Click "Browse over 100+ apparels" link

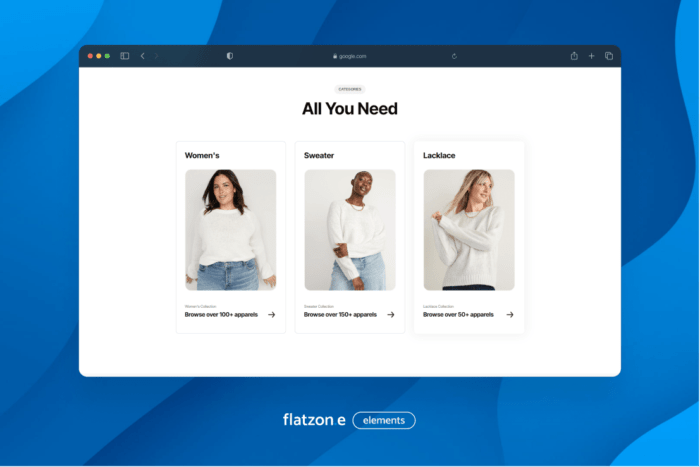coord(221,314)
